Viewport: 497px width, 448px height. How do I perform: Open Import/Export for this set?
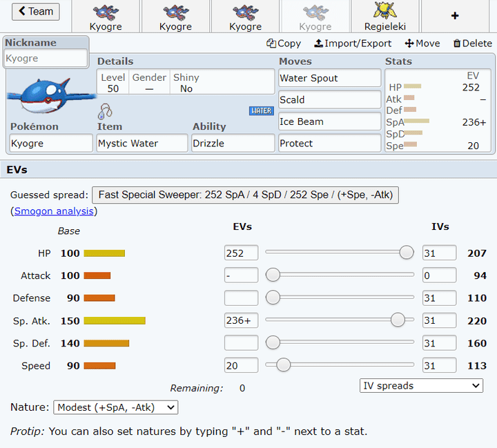[x=353, y=43]
